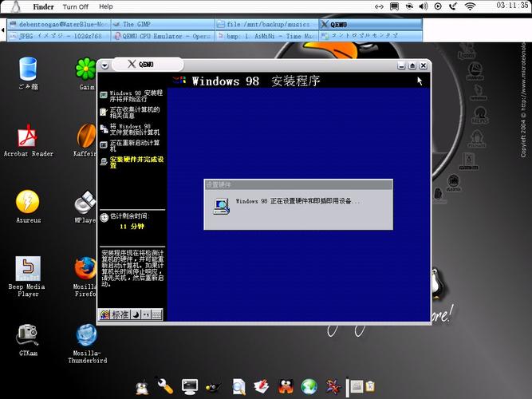Toggle the IME soft keyboard button
The width and height of the screenshot is (532, 399).
coord(156,315)
